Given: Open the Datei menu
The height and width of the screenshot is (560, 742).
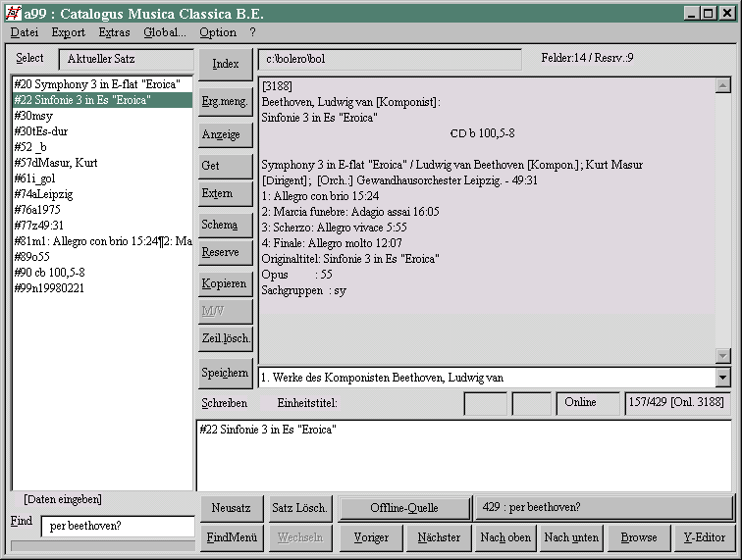Looking at the screenshot, I should point(25,32).
